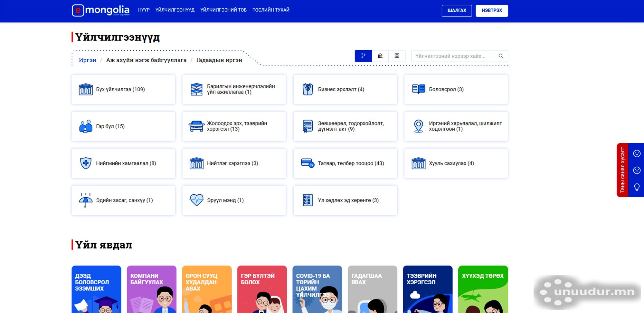
Task: Select the Аж ахуйн нэгж байгууллага tab
Action: click(146, 60)
